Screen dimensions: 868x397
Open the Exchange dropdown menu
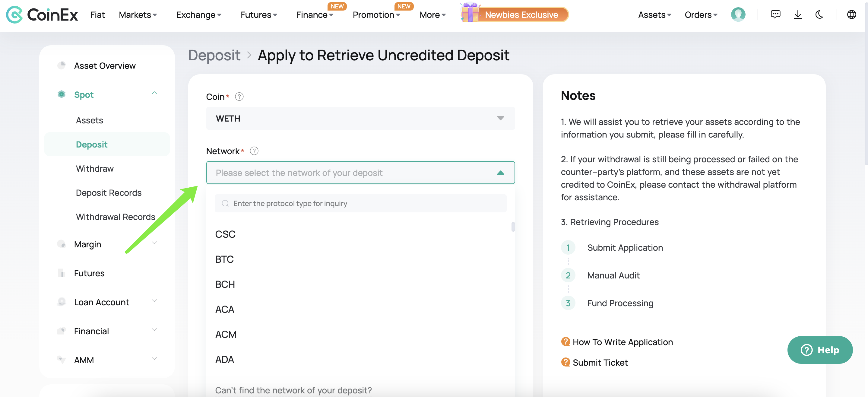click(199, 15)
